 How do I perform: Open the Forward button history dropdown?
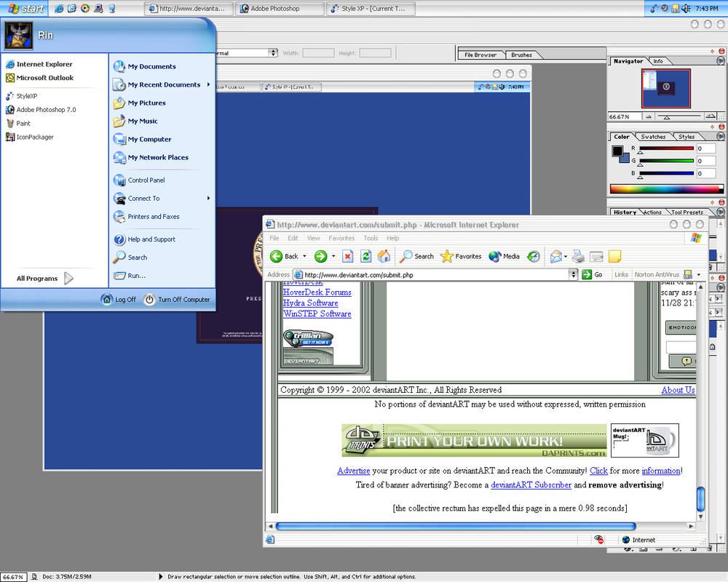pos(333,256)
